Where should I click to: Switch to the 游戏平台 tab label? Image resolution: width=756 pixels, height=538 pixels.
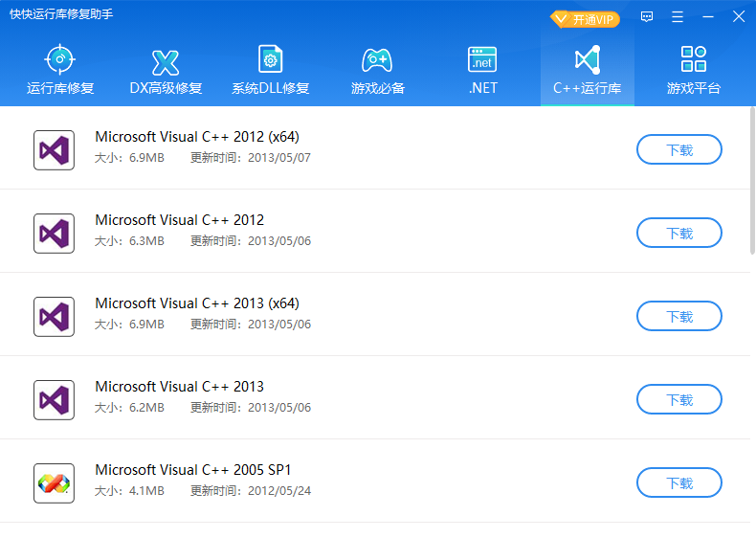coord(694,88)
